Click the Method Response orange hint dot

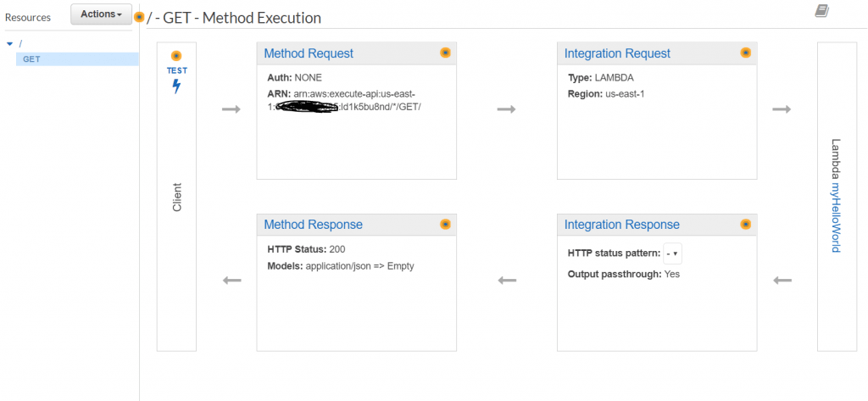pos(446,225)
